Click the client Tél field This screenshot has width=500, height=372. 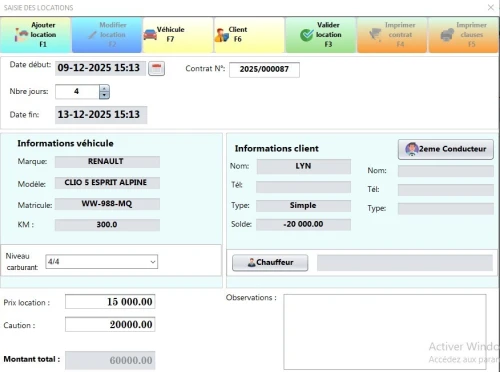304,187
